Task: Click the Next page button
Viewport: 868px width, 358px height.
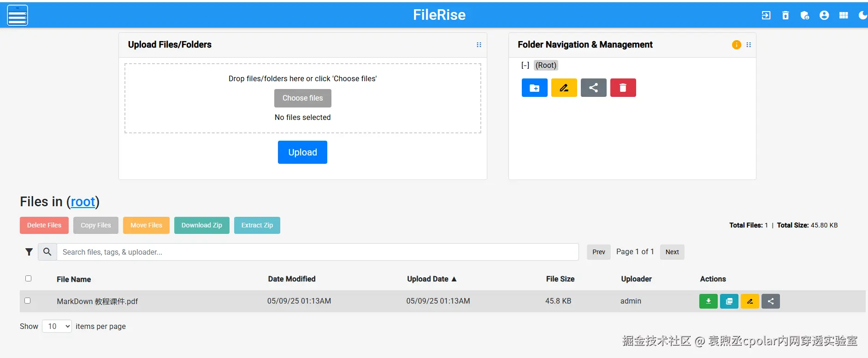Action: point(672,252)
